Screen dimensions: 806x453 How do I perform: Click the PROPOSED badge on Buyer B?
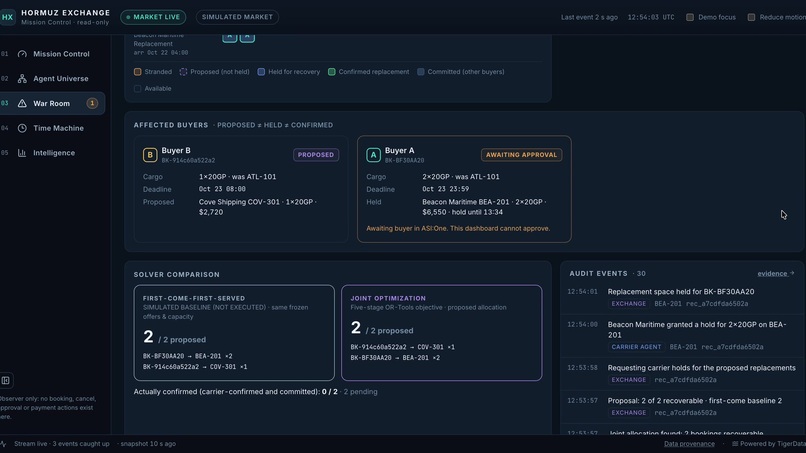(x=316, y=155)
